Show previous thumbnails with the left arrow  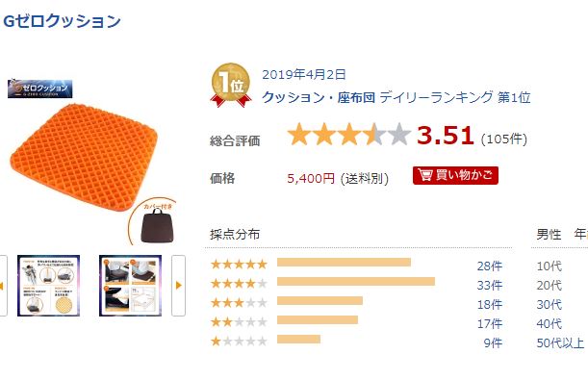tap(3, 286)
